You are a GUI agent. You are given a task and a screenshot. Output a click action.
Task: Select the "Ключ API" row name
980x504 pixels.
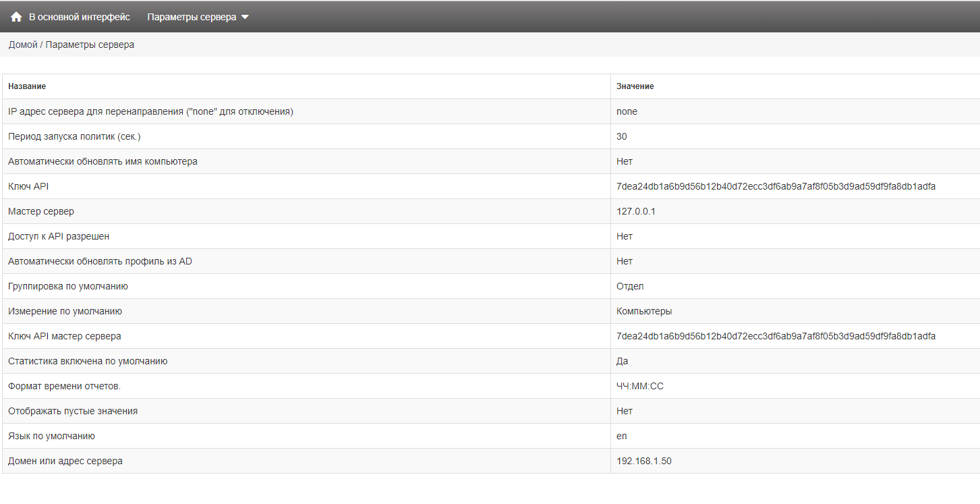tap(28, 186)
